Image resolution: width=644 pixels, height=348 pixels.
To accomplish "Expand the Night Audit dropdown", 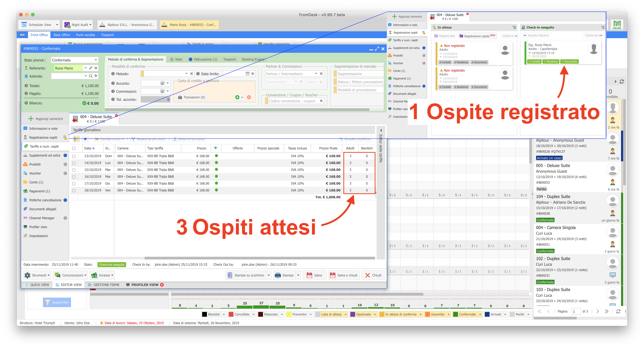I will click(x=90, y=25).
